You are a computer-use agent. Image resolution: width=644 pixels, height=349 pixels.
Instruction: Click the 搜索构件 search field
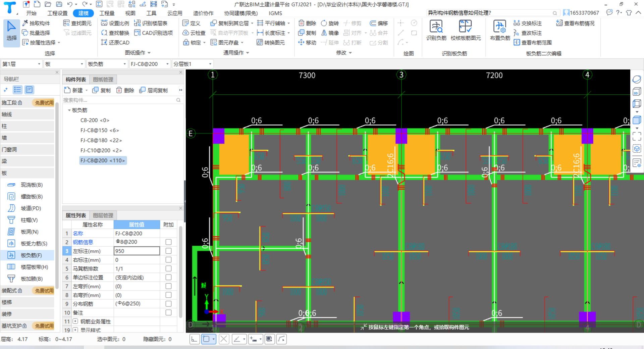(122, 100)
